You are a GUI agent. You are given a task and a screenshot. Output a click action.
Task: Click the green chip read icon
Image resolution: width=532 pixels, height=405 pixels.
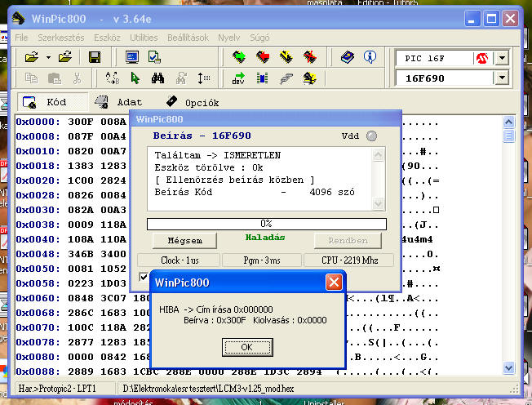(x=240, y=56)
